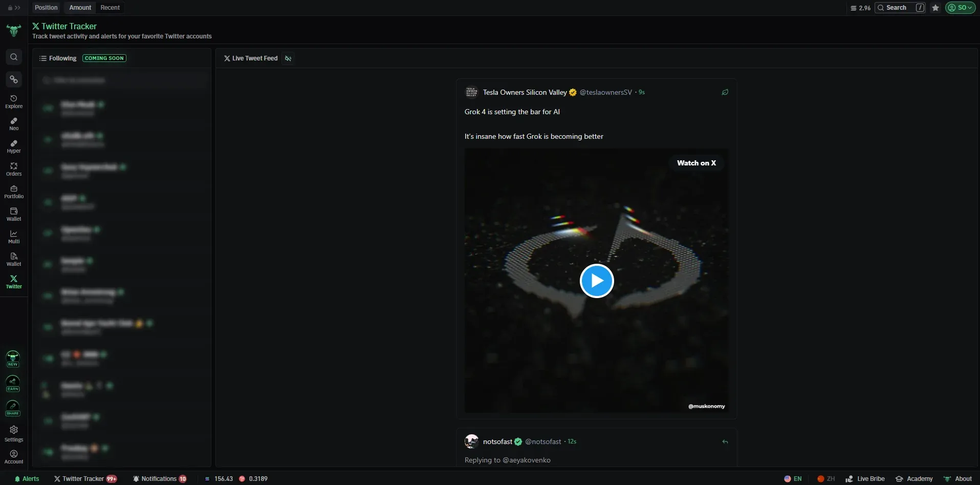980x485 pixels.
Task: Open the SO account dropdown
Action: tap(961, 8)
